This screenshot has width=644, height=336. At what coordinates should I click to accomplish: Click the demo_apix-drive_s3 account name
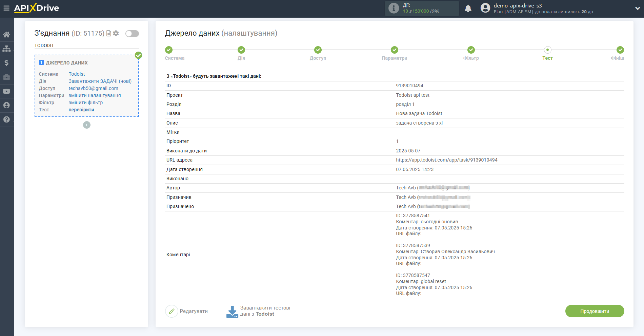tap(518, 5)
